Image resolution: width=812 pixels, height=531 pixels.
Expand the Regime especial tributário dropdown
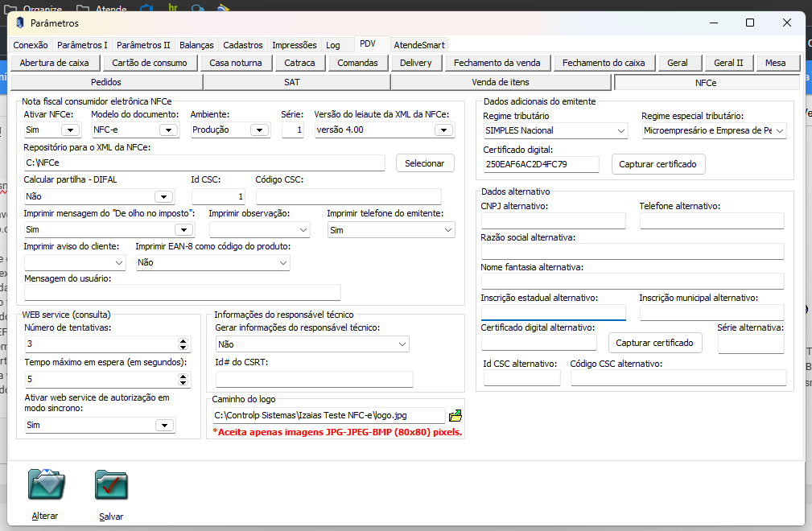[x=780, y=131]
